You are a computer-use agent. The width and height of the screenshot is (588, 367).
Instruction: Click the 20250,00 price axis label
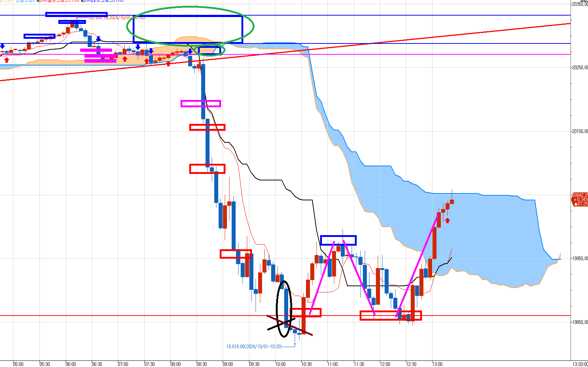pyautogui.click(x=580, y=67)
